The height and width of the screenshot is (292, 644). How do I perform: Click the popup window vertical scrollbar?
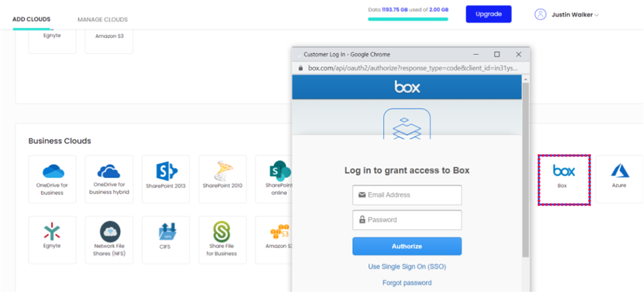pos(526,169)
